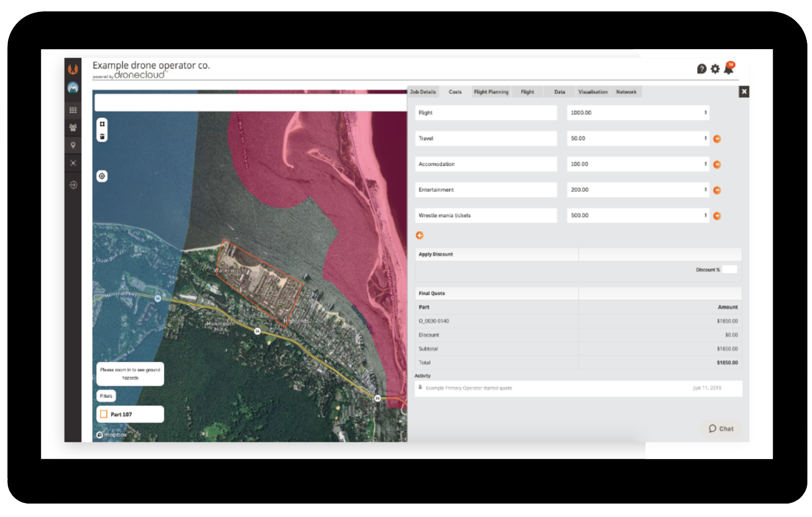Open the settings gear icon
The height and width of the screenshot is (517, 812).
(715, 69)
